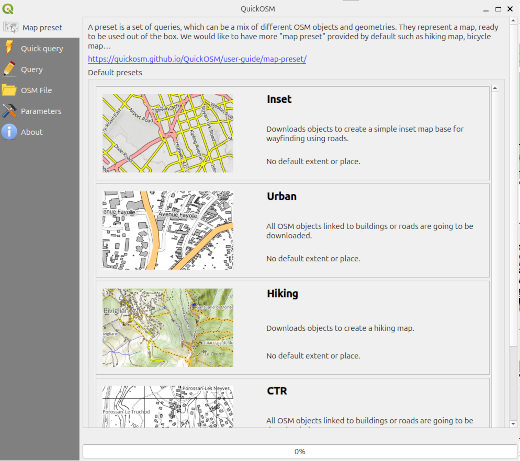The image size is (520, 461).
Task: Close the QuickOSM dialog
Action: 510,9
